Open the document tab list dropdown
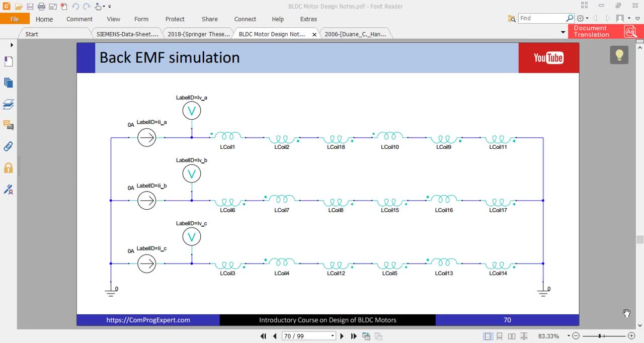This screenshot has width=644, height=343. point(563,32)
